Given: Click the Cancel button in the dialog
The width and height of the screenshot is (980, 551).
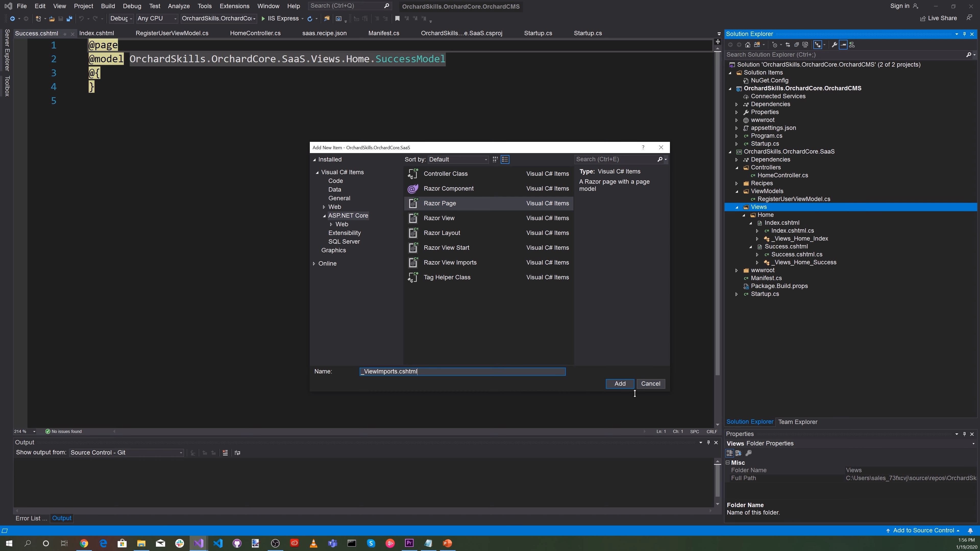Looking at the screenshot, I should (651, 384).
